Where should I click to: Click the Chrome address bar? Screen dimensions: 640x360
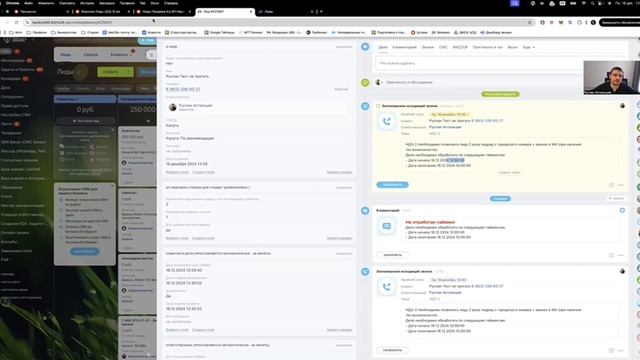[278, 22]
